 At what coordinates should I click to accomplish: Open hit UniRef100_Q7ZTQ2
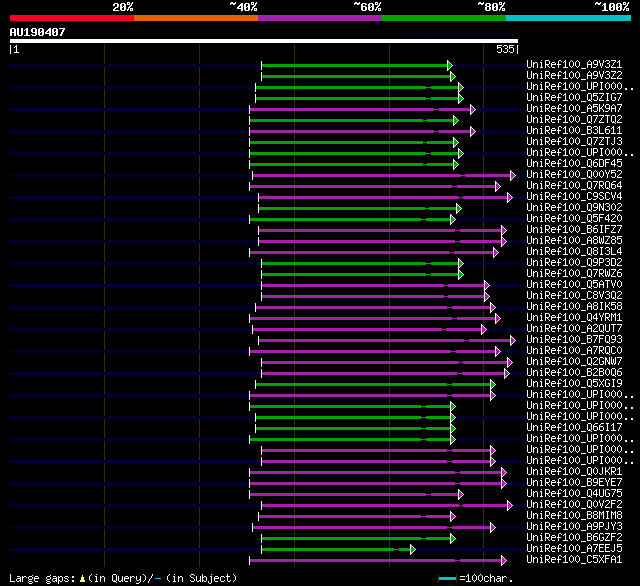[574, 120]
